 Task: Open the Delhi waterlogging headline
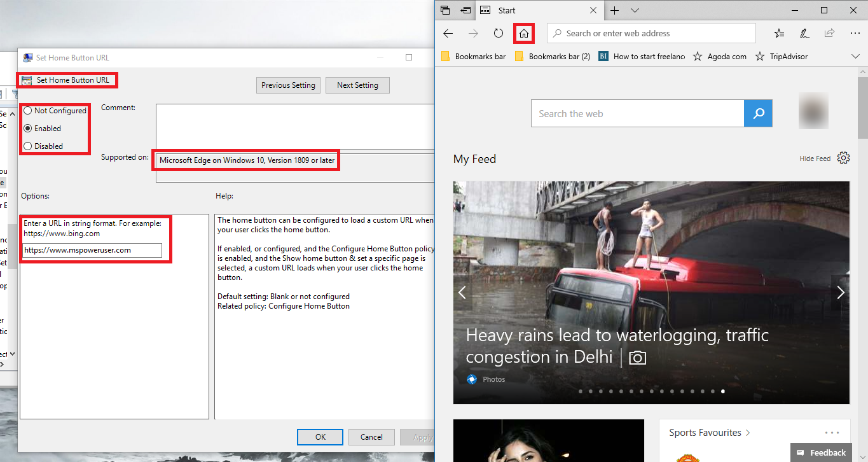617,346
